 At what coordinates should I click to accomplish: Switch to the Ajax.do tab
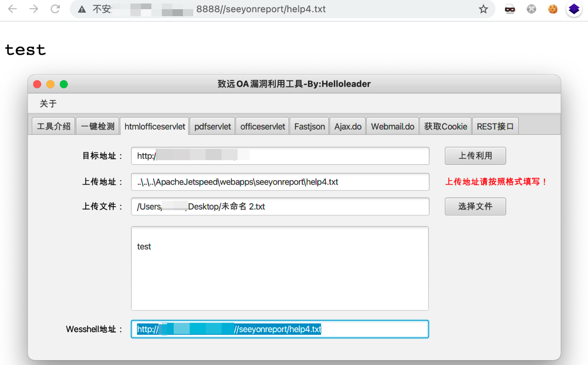click(348, 126)
